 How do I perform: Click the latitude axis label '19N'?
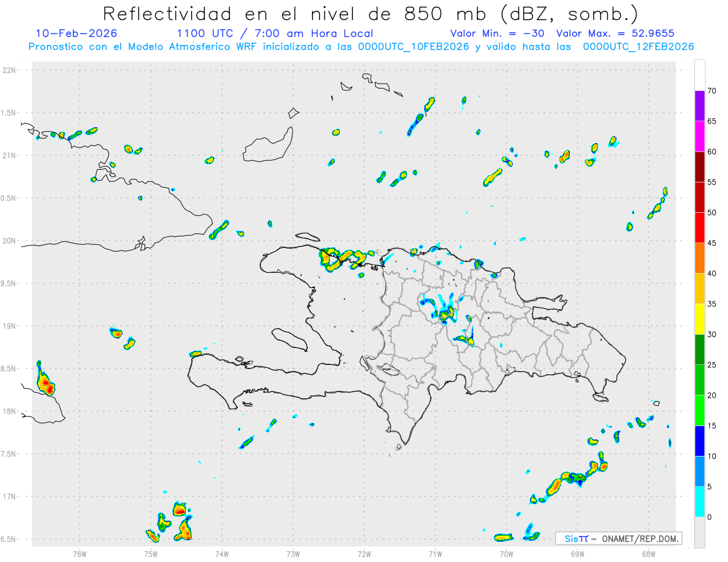click(x=10, y=326)
